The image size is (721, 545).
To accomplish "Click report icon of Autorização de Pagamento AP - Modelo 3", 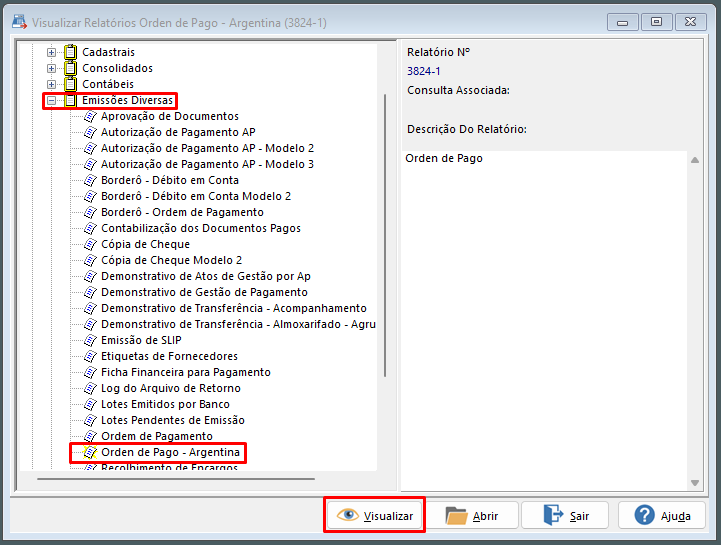I will point(91,164).
